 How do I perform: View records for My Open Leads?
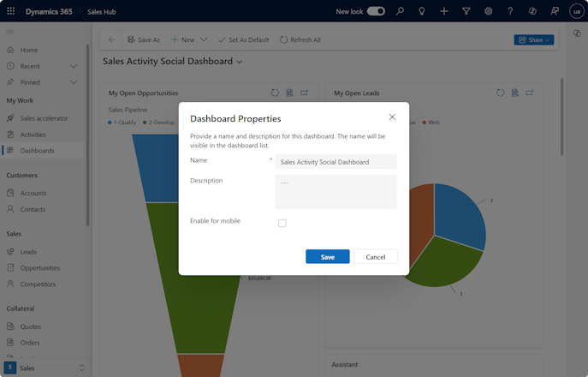515,93
